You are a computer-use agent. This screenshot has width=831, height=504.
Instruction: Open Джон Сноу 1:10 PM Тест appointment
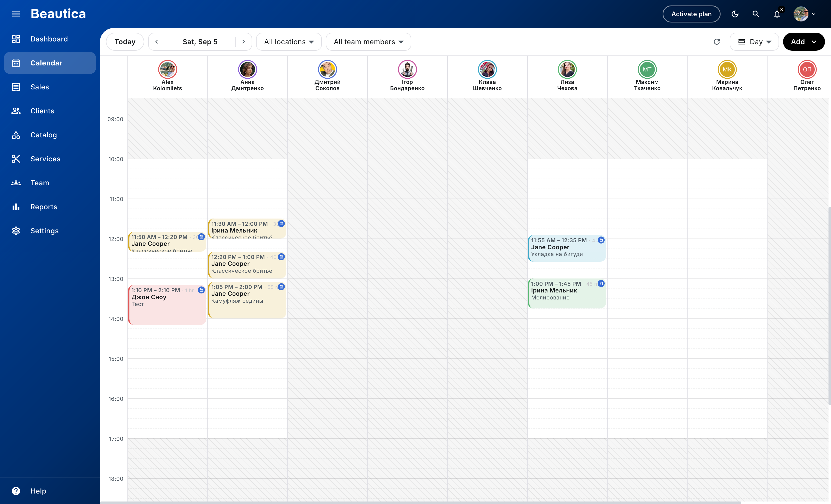click(167, 305)
